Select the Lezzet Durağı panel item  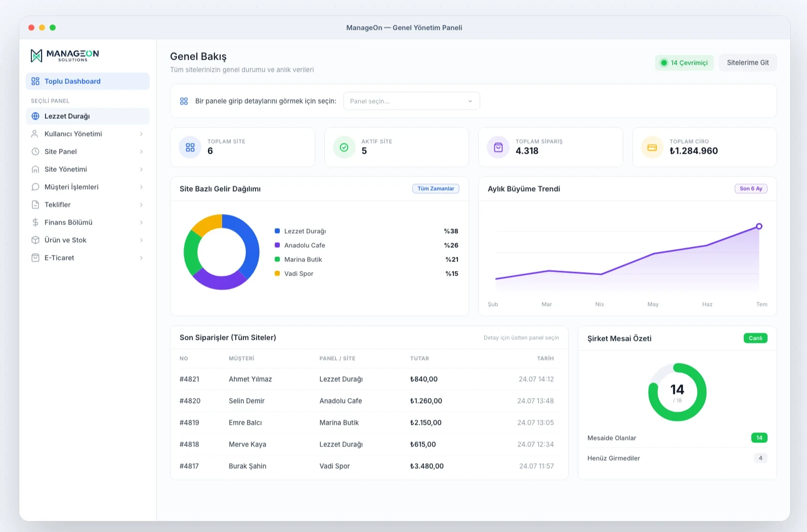coord(88,116)
